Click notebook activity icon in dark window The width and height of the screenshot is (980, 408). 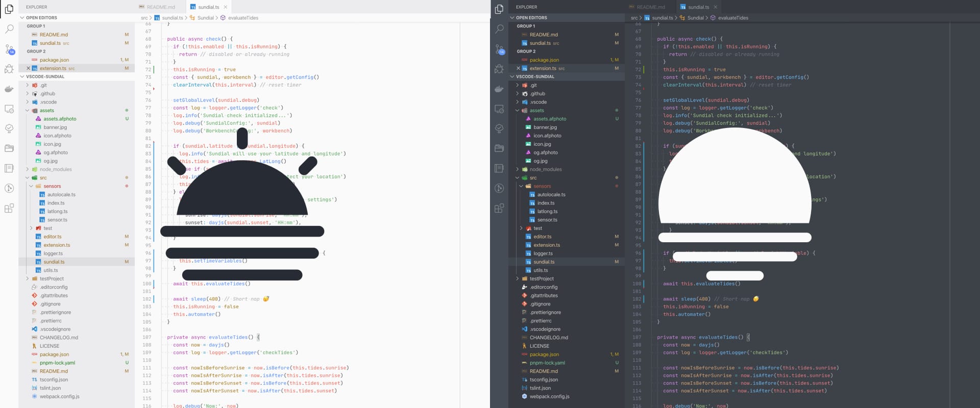[499, 168]
